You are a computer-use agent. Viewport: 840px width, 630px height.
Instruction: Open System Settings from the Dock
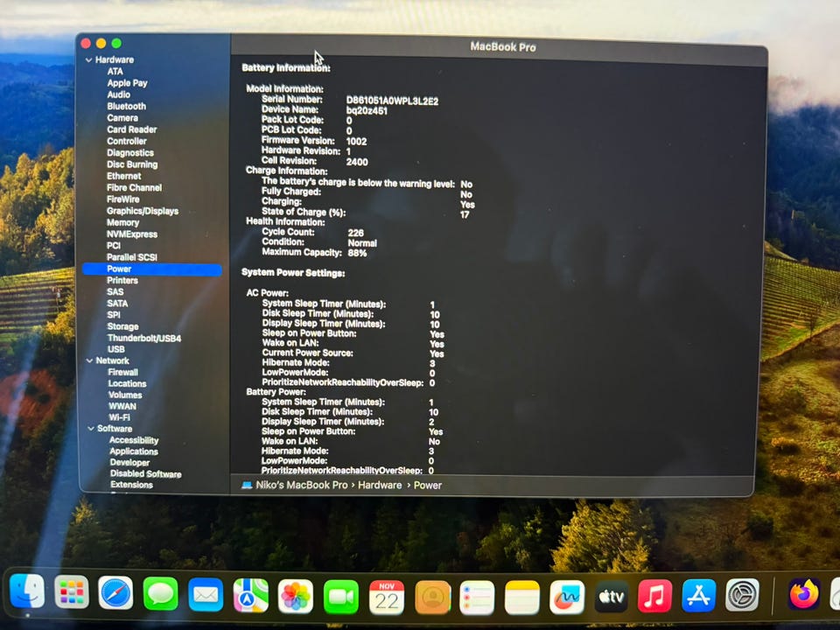pos(742,595)
